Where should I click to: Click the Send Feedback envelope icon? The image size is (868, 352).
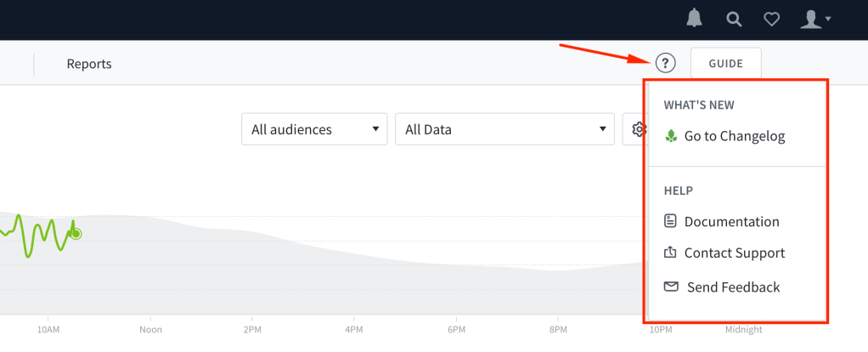pyautogui.click(x=671, y=287)
